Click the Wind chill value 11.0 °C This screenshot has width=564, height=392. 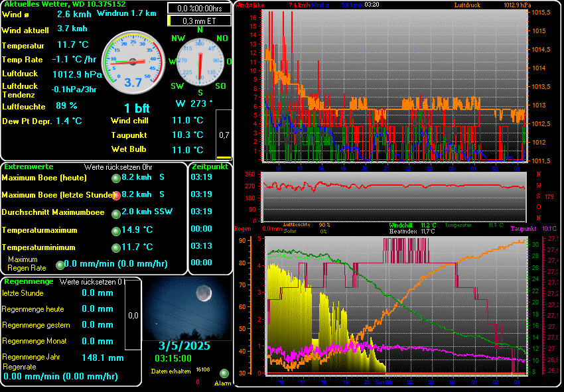pyautogui.click(x=187, y=120)
